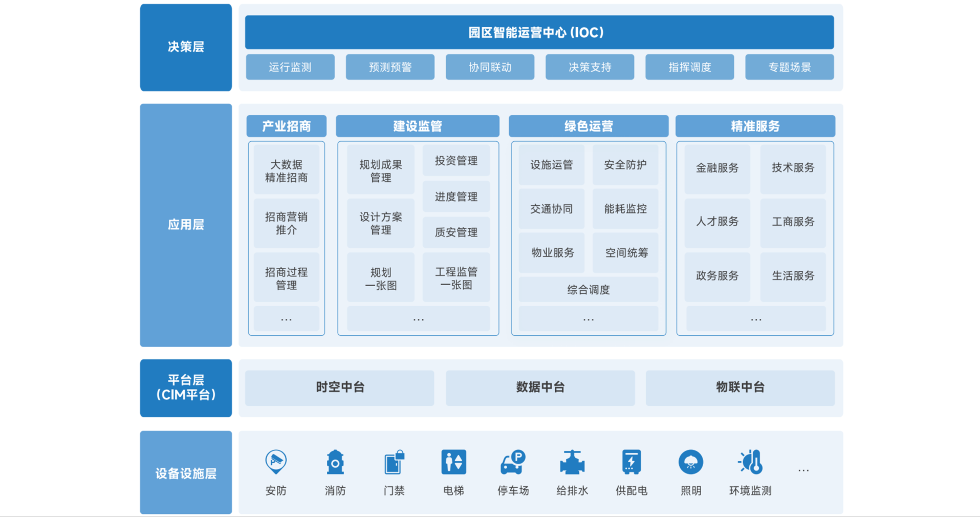Select the 消防 fire hydrant icon
This screenshot has width=980, height=517.
[x=335, y=462]
